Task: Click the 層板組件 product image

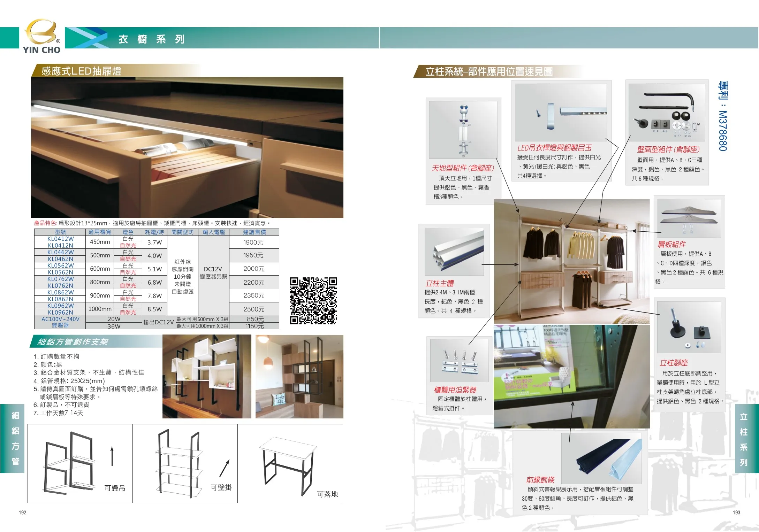Action: (689, 218)
